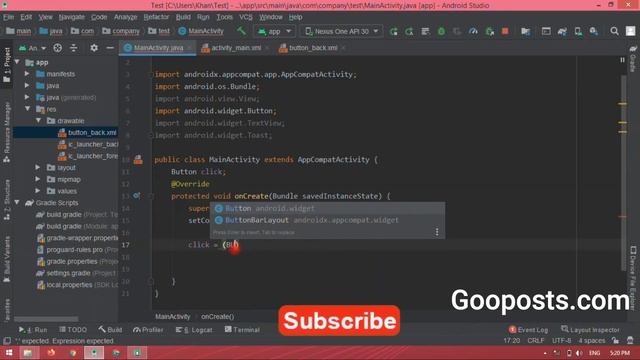Open the Profile app gauge icon
The height and width of the screenshot is (360, 640).
pos(473,31)
